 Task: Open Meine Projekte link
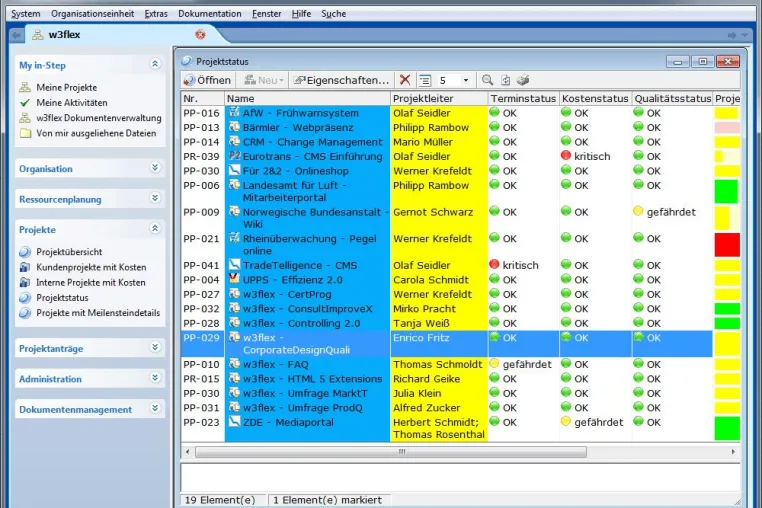[67, 88]
